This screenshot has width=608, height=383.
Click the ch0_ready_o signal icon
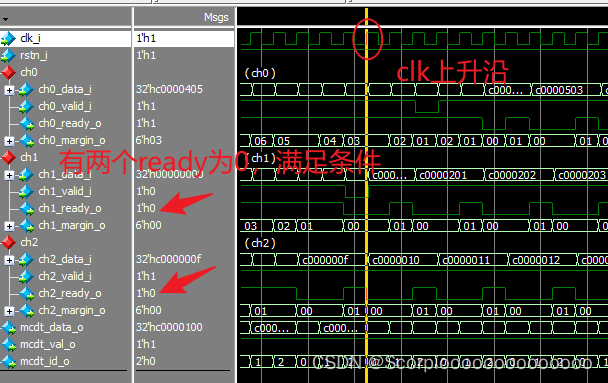(26, 124)
